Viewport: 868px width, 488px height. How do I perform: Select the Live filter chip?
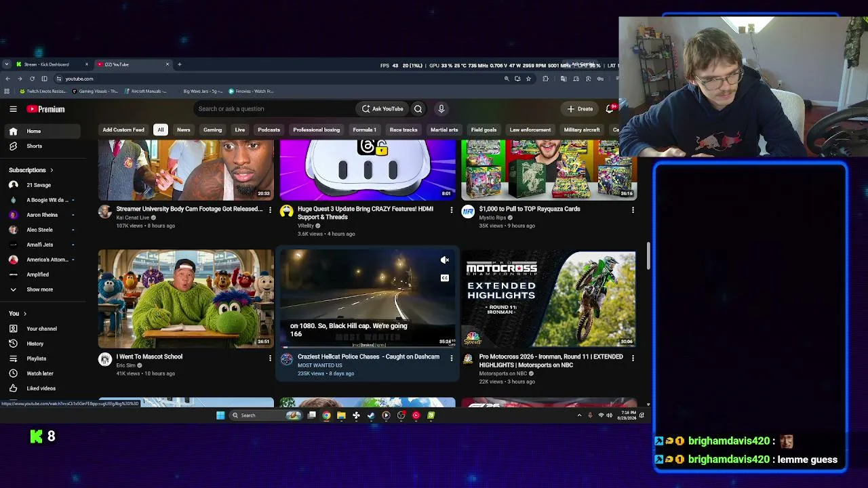[240, 129]
